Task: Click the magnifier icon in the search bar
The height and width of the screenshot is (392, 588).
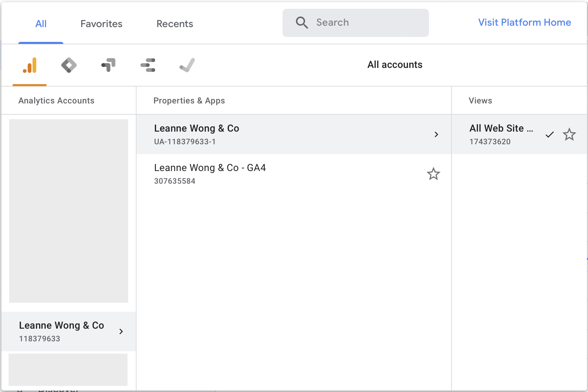Action: 302,23
